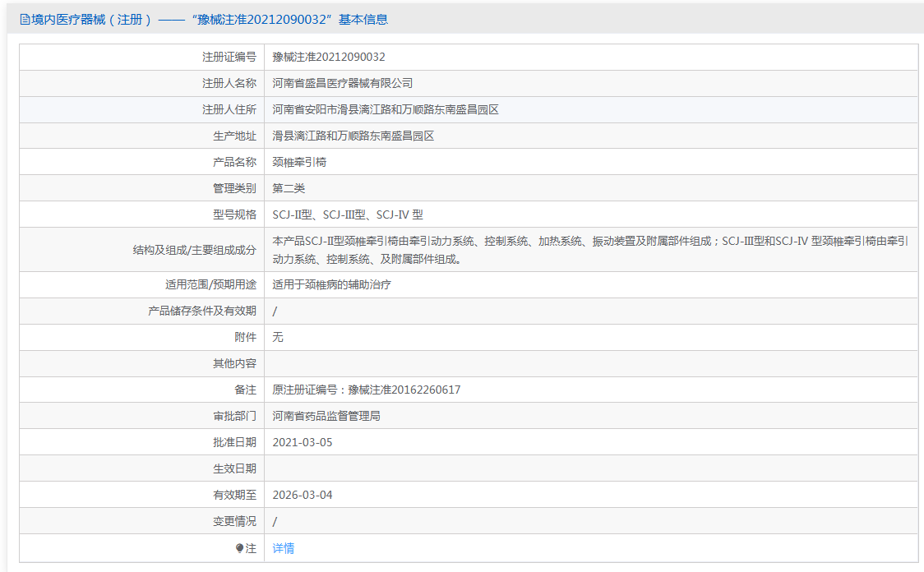Select product name 颈椎牵引椅

click(299, 162)
